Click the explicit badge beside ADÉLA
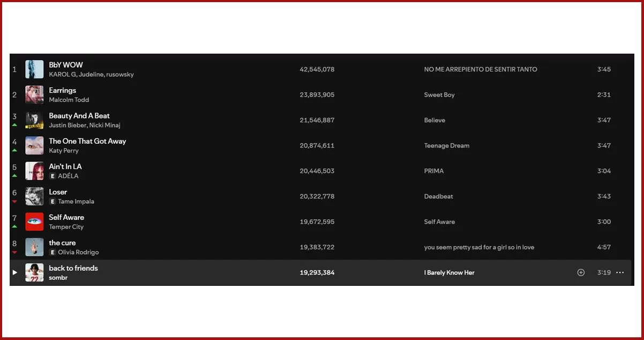The image size is (644, 340). coord(53,176)
